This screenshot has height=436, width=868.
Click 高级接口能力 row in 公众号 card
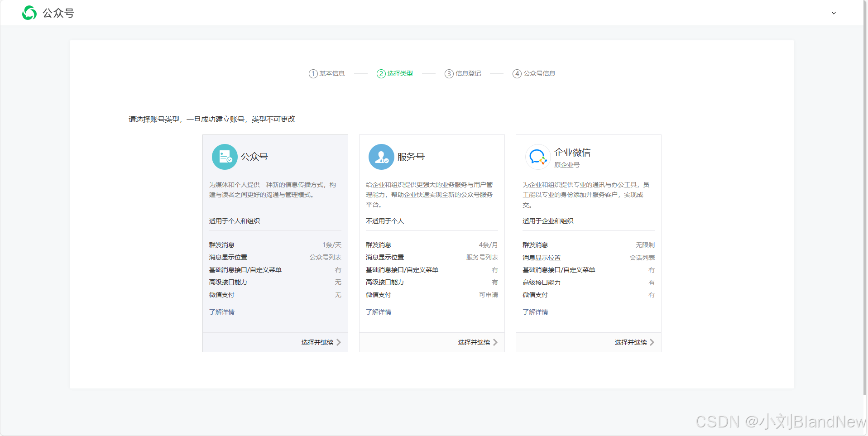click(275, 282)
